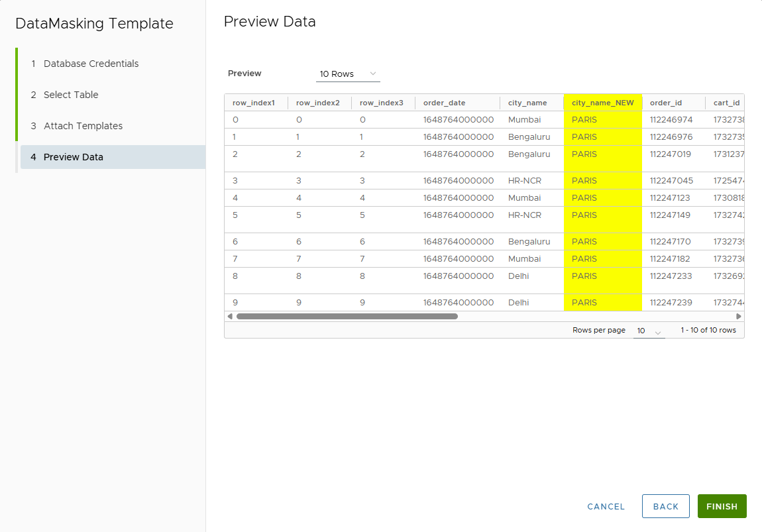This screenshot has height=532, width=762.
Task: Click the cart_id column header
Action: coord(726,103)
